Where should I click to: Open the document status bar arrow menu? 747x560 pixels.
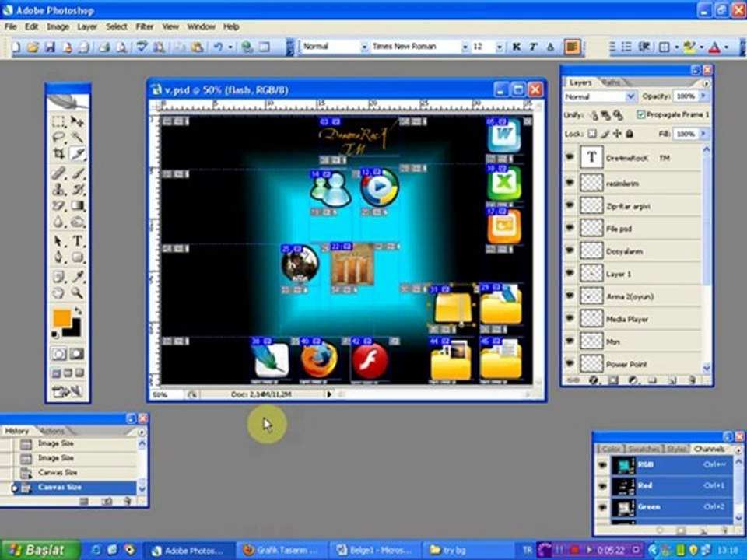tap(328, 394)
